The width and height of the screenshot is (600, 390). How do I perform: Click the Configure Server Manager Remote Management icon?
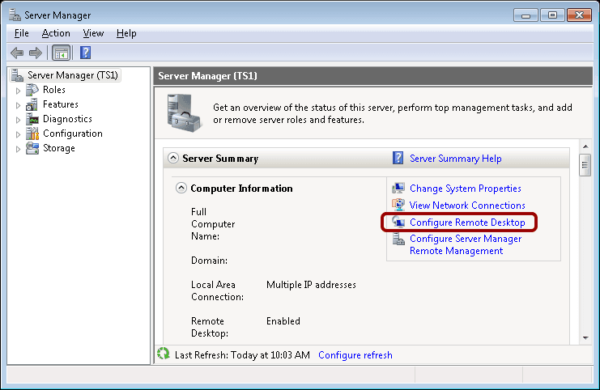[x=398, y=239]
